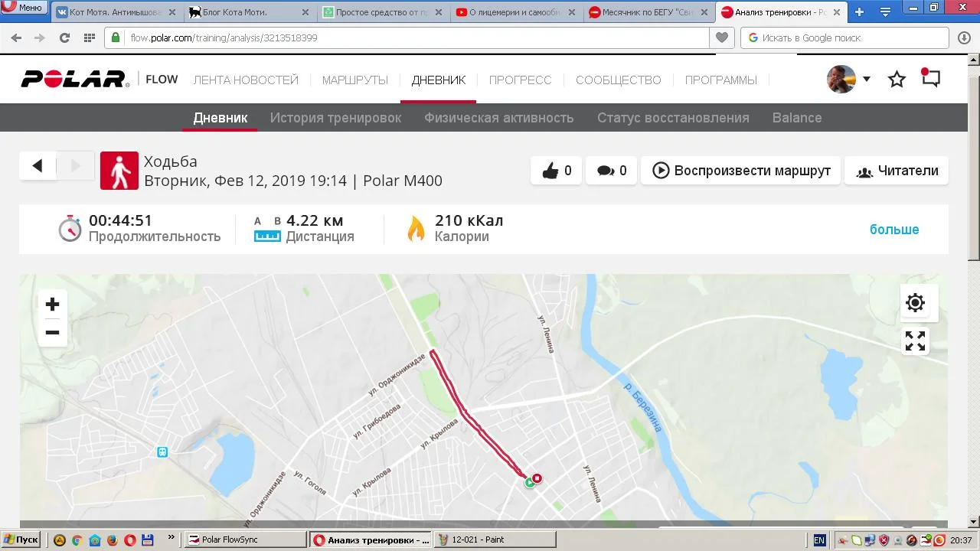Bookmark the page with the heart icon

(721, 37)
